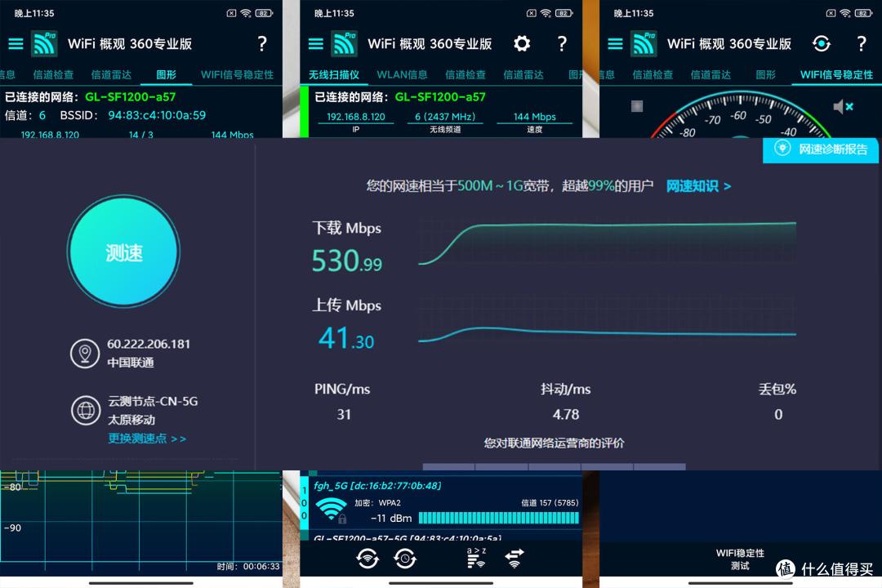Viewport: 882px width, 588px height.
Task: Open hamburger menu in right phone screen
Action: tap(616, 44)
